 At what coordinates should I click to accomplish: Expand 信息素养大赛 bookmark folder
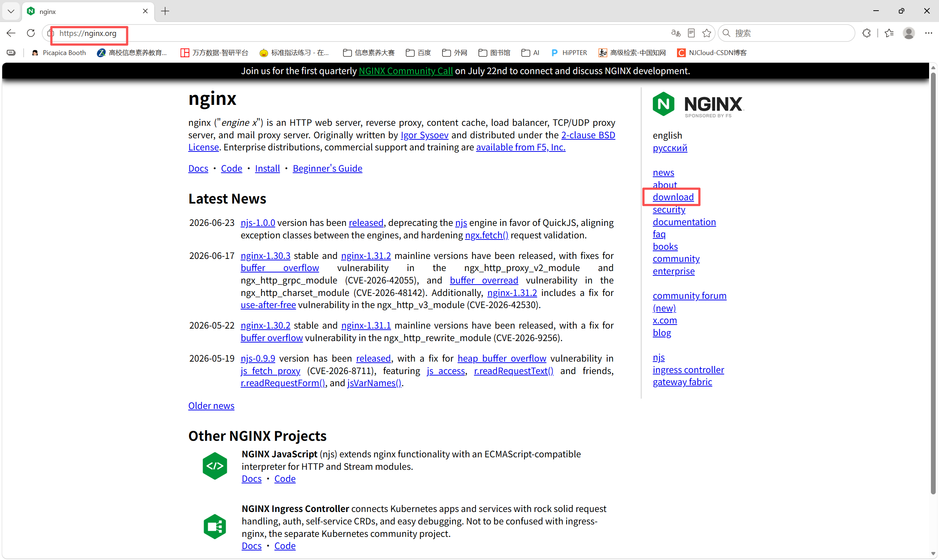(x=369, y=53)
